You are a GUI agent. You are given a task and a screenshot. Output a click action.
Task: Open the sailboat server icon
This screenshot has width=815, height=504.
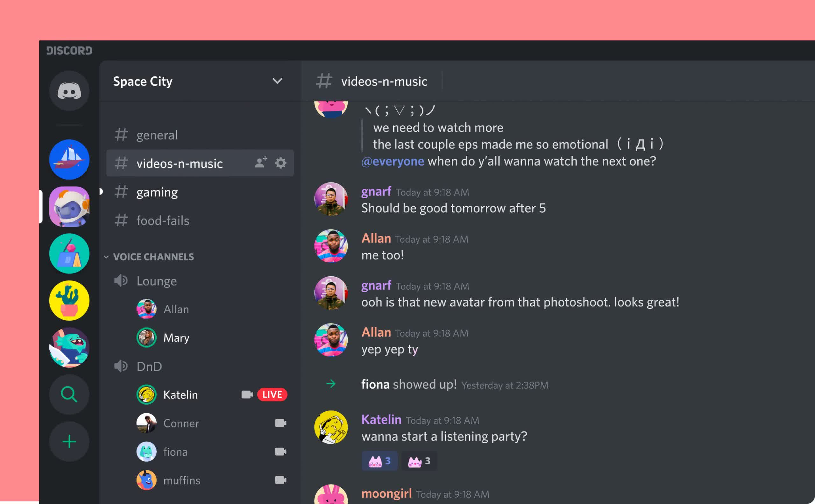[x=69, y=159]
